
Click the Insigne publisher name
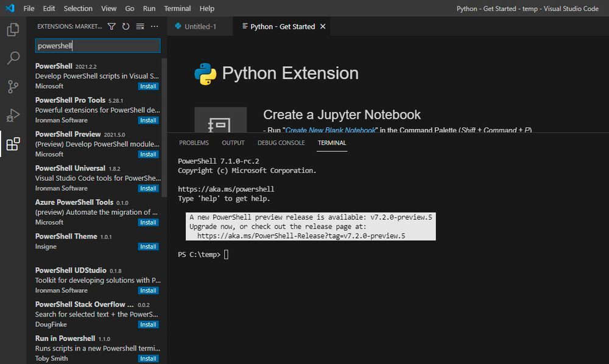click(46, 247)
